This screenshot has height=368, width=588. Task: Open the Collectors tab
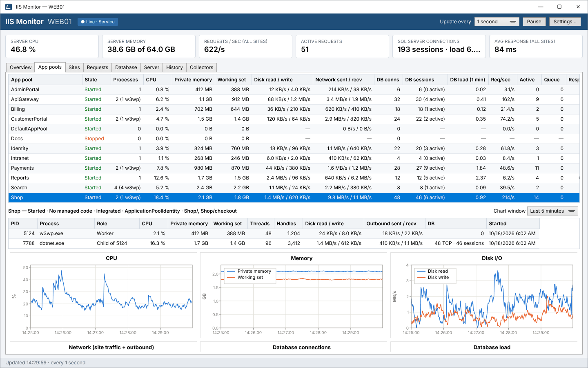click(x=201, y=67)
